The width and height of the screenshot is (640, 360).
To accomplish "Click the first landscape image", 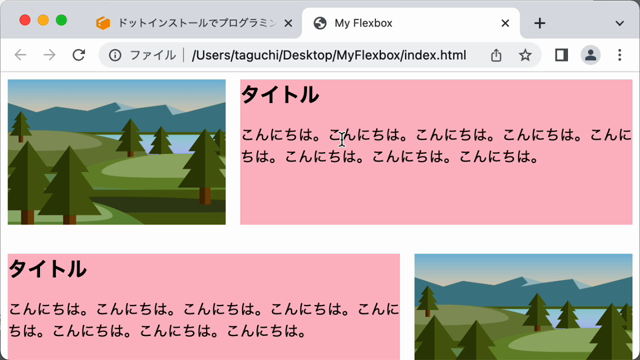I will 117,152.
